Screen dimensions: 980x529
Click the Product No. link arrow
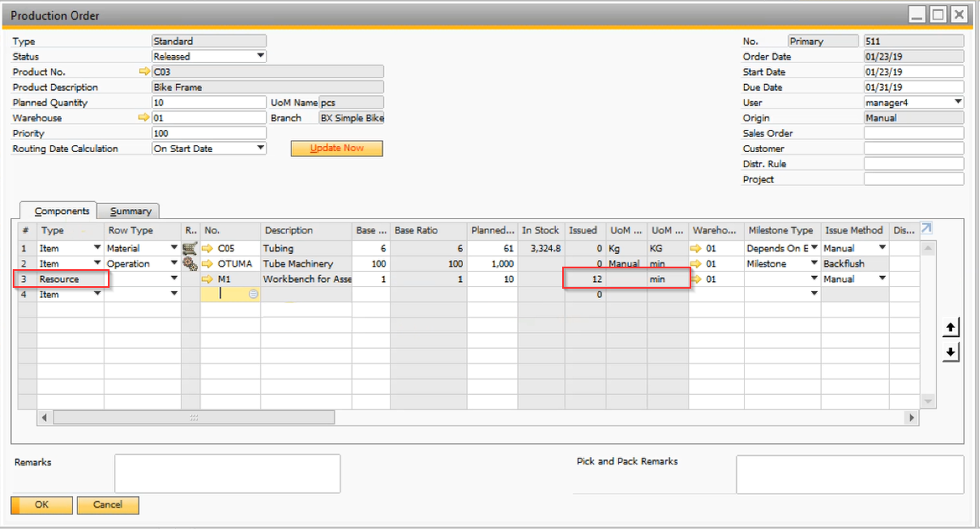tap(144, 72)
